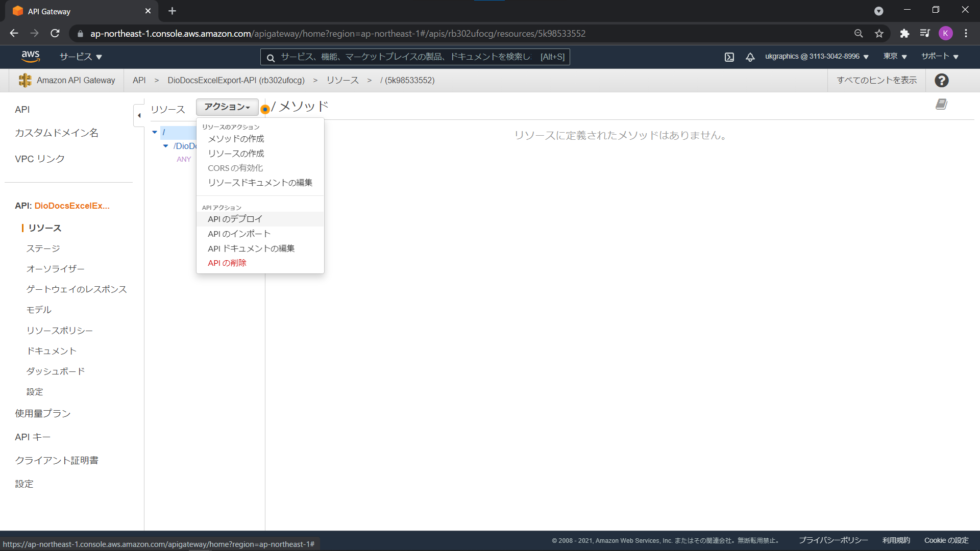Click すべてのヒントを表示 button
The image size is (980, 551).
pos(876,80)
